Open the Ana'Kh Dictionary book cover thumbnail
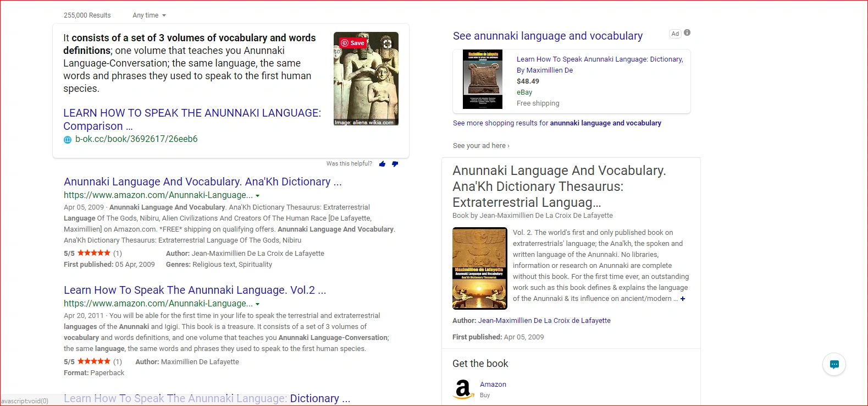This screenshot has width=868, height=406. (x=480, y=268)
